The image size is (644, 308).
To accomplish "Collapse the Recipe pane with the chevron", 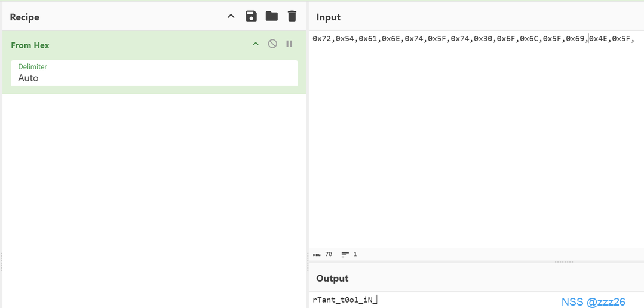I will (x=231, y=16).
